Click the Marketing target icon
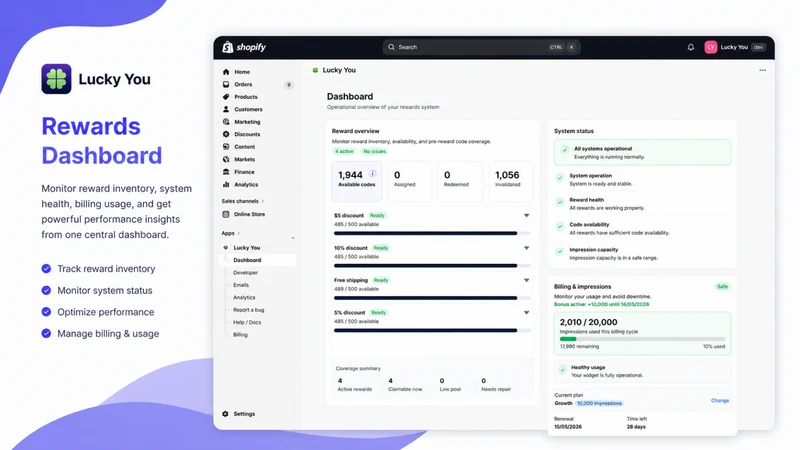Image resolution: width=800 pixels, height=450 pixels. [226, 122]
